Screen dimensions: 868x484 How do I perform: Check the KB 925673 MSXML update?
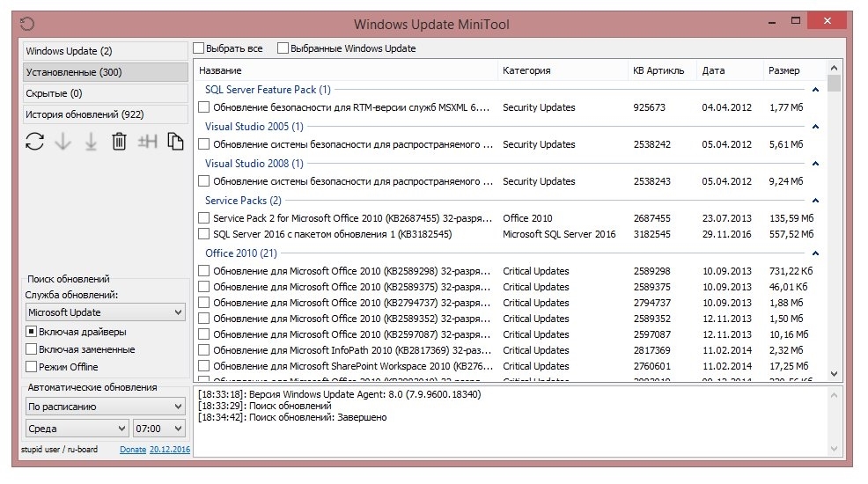[x=203, y=107]
